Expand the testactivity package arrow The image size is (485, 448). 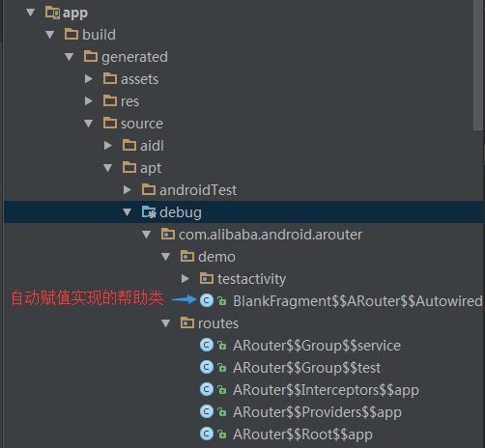pos(185,279)
